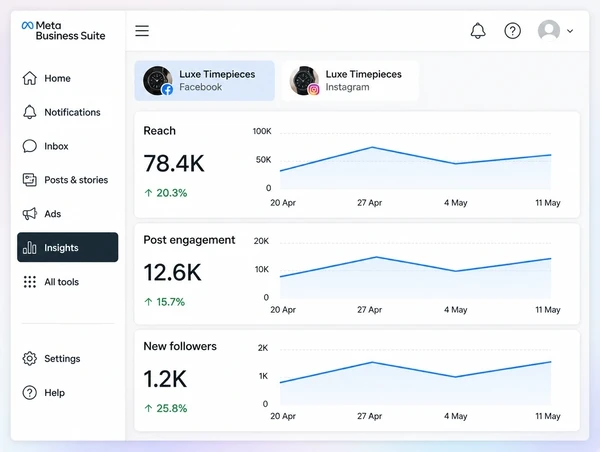600x452 pixels.
Task: Click the Facebook badge icon
Action: pos(167,90)
